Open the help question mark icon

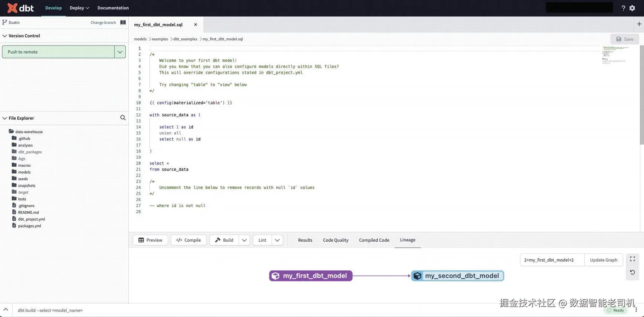623,8
